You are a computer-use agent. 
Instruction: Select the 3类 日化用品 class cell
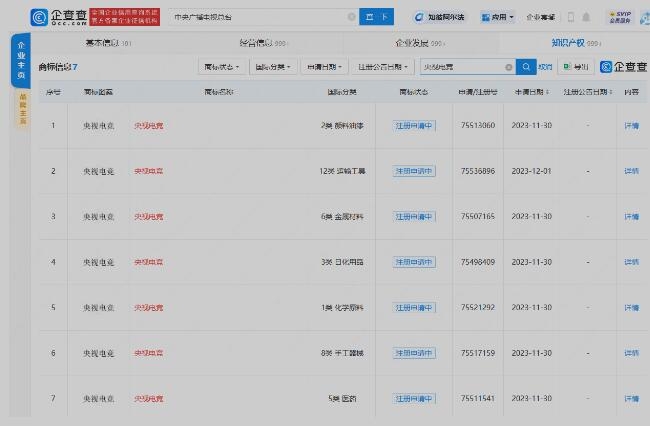(x=342, y=262)
